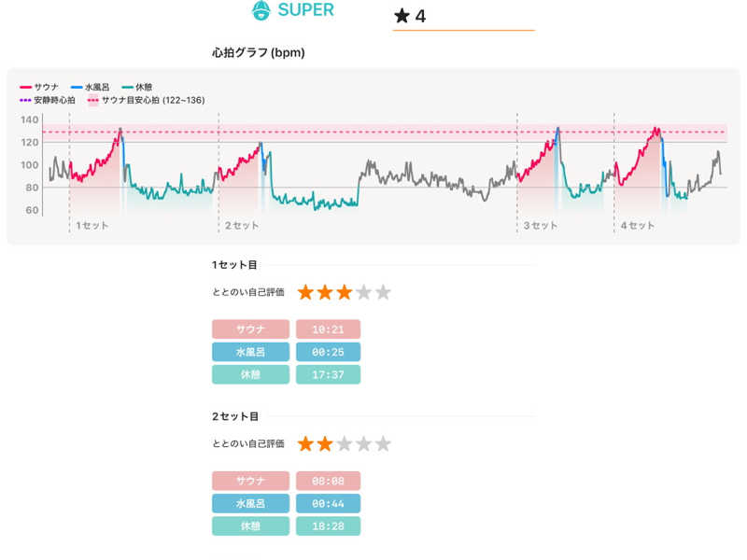
Task: Select first star in set 1 self-rating
Action: click(305, 292)
